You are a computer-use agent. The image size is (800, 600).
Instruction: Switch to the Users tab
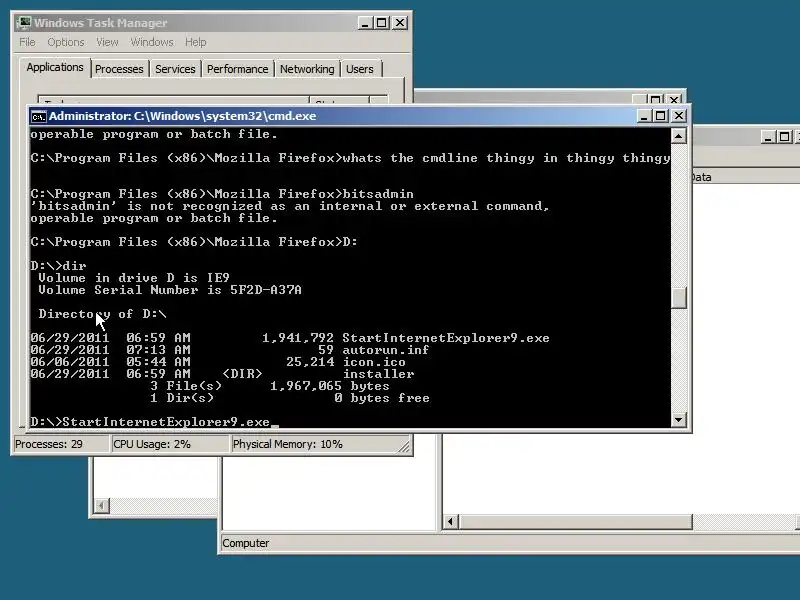click(x=360, y=69)
